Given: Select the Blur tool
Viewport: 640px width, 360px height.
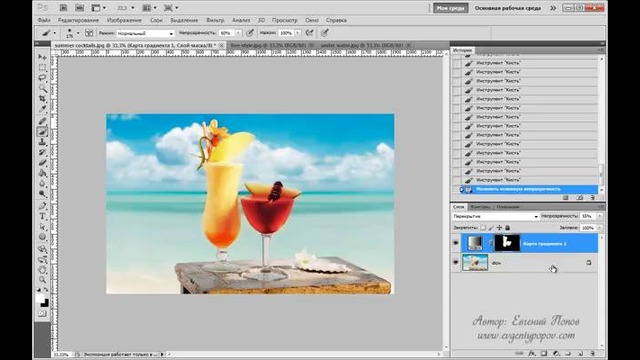Looking at the screenshot, I should (42, 184).
